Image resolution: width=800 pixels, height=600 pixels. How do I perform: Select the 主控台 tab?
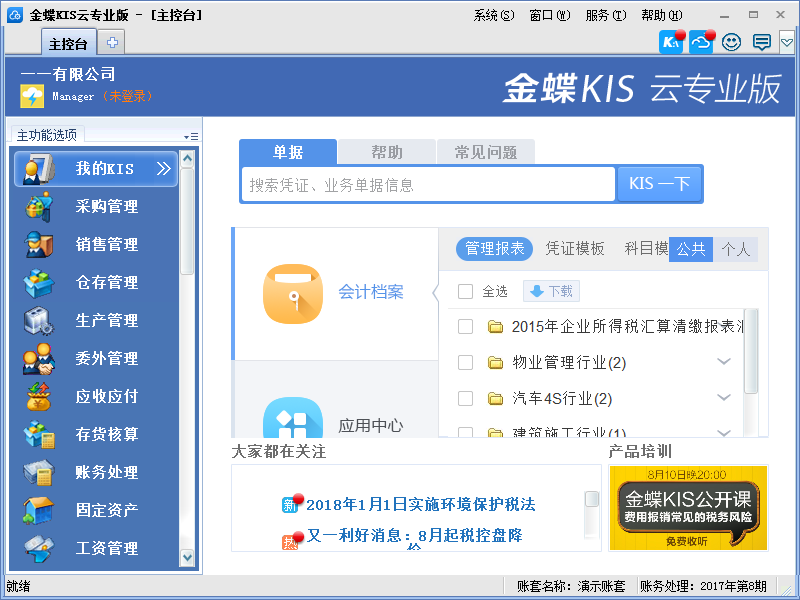point(68,43)
